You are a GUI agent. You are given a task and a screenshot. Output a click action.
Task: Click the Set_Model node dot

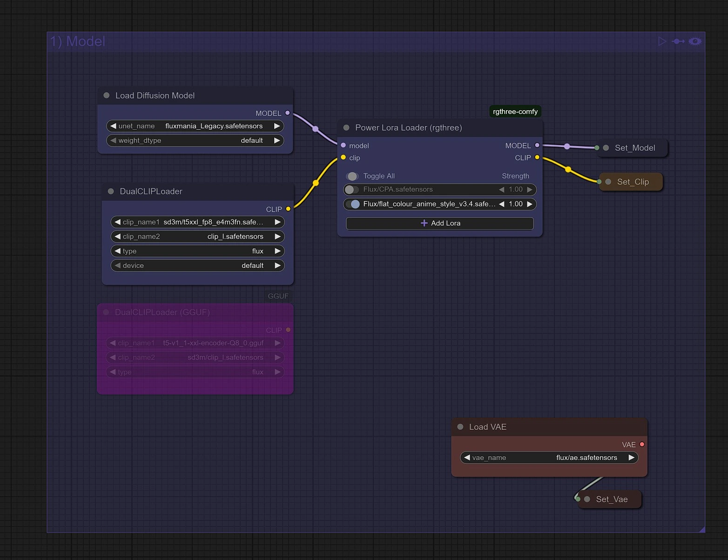click(606, 148)
